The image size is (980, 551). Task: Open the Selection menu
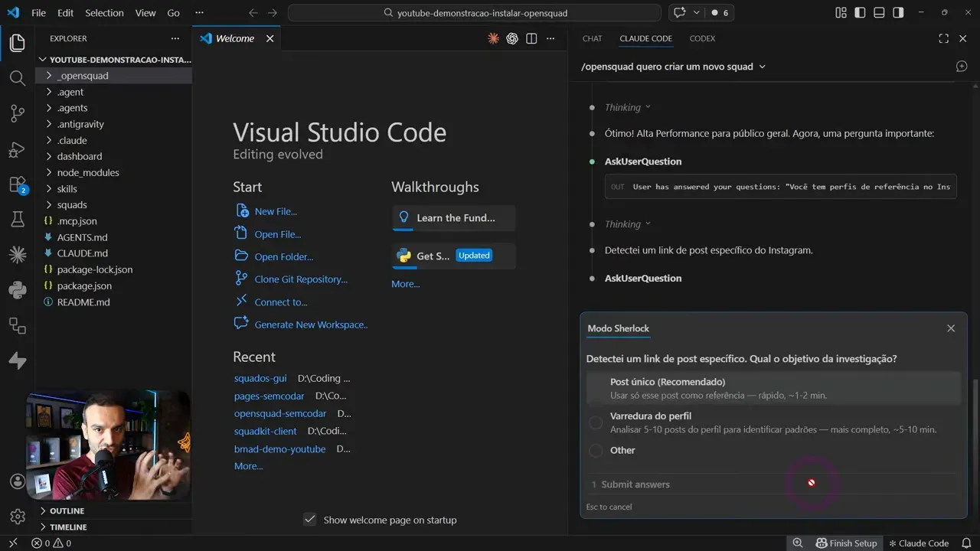coord(104,13)
